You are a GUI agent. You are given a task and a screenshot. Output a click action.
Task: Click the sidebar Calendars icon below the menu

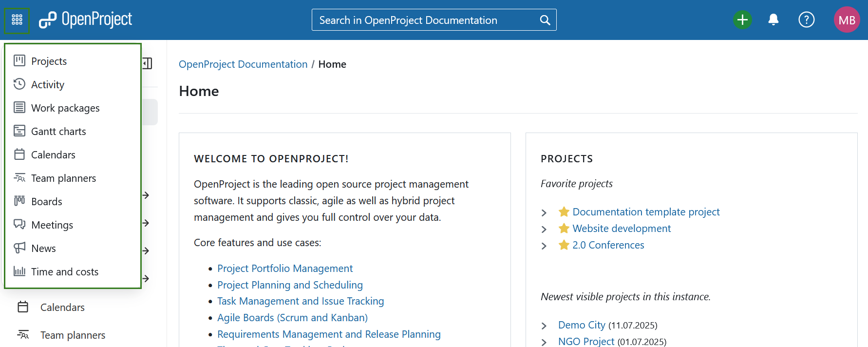23,307
